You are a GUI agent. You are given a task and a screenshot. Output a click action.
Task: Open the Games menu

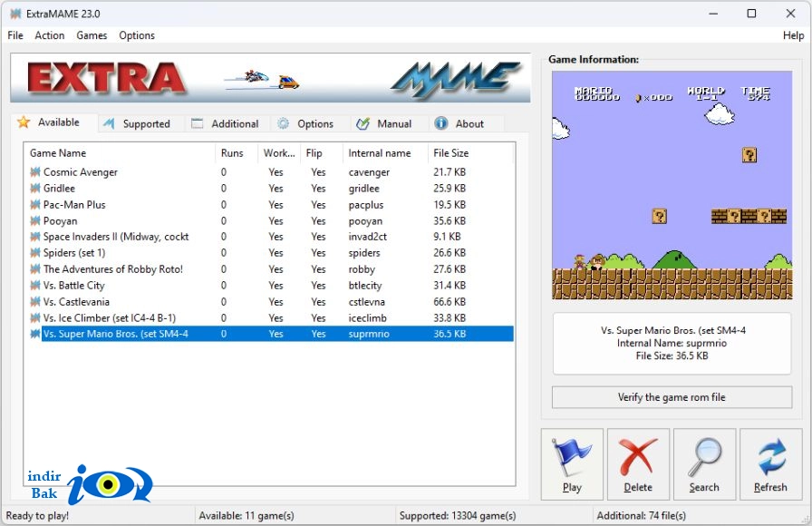click(x=92, y=35)
